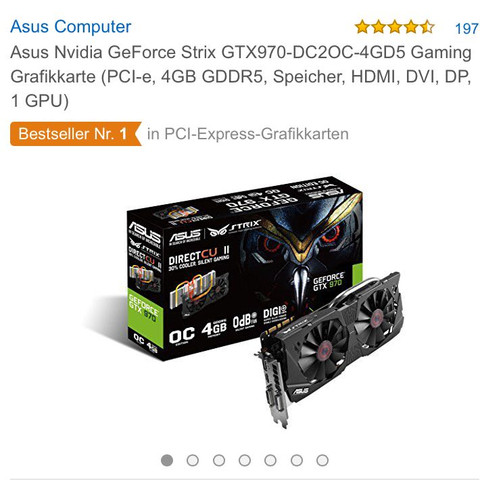
Task: Click the half-filled fifth rating star
Action: pyautogui.click(x=427, y=27)
